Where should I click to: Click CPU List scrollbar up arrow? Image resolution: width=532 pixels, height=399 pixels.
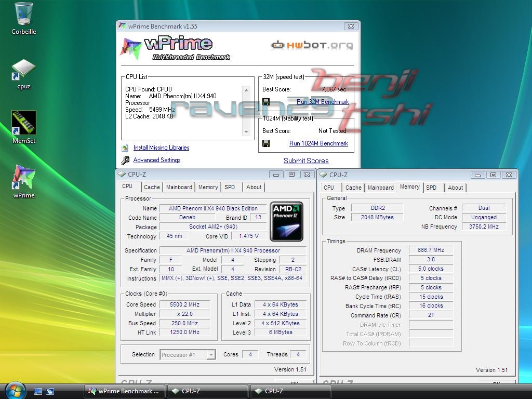click(246, 90)
